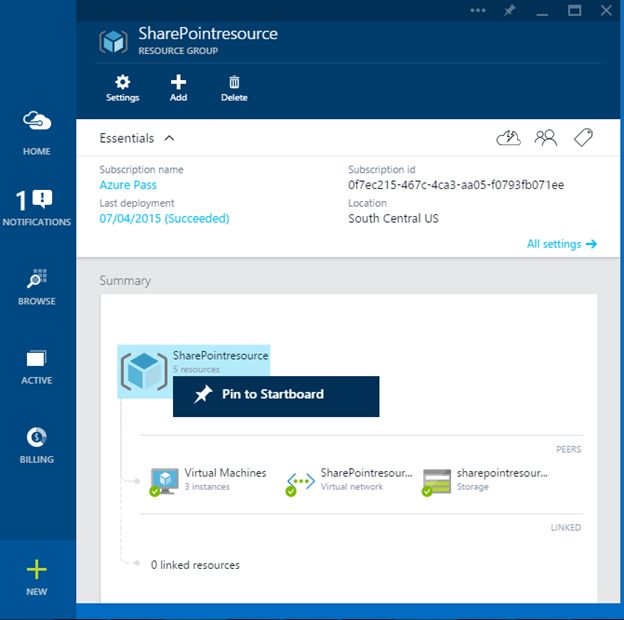Select Pin to Startboard menu item
This screenshot has height=620, width=624.
[276, 396]
